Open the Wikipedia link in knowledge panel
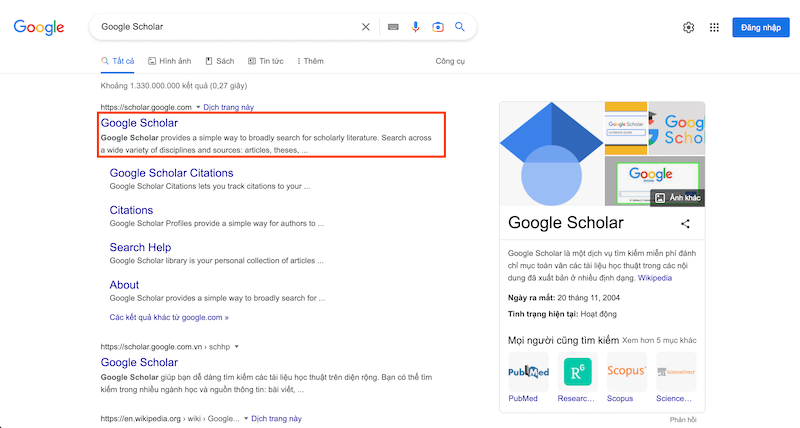This screenshot has width=800, height=428. [655, 278]
